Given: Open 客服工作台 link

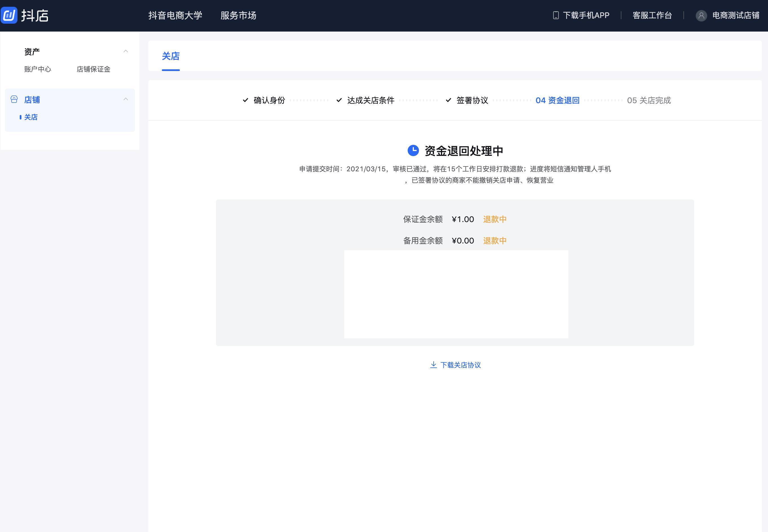Looking at the screenshot, I should click(x=652, y=15).
